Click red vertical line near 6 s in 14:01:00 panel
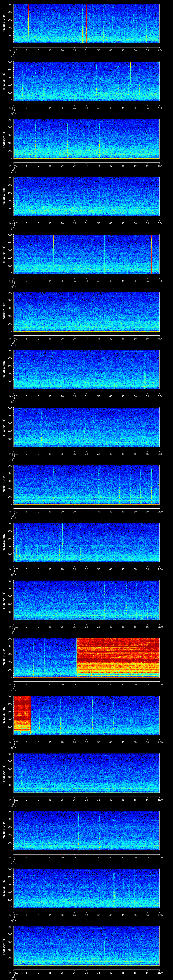The image size is (173, 980). point(28,21)
